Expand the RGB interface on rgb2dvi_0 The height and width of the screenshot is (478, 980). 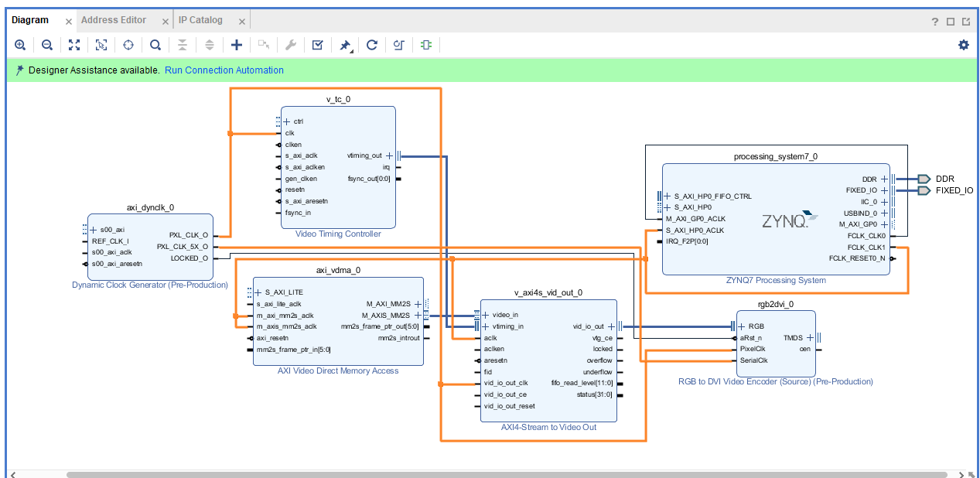[741, 326]
